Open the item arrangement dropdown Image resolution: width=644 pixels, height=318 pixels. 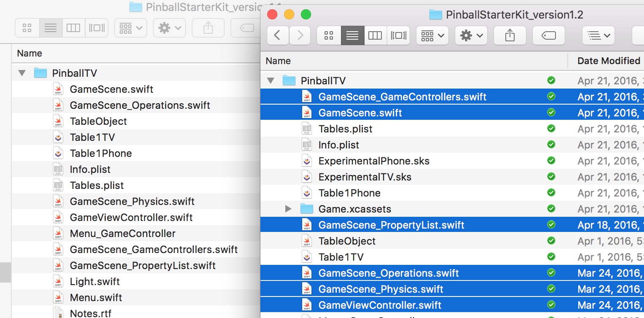tap(432, 35)
